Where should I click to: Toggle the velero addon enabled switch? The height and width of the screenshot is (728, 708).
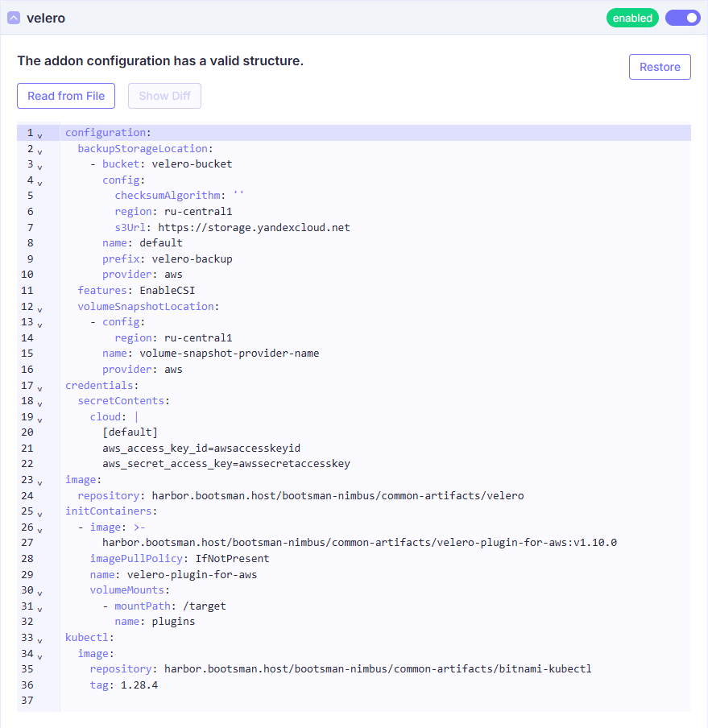pyautogui.click(x=682, y=18)
